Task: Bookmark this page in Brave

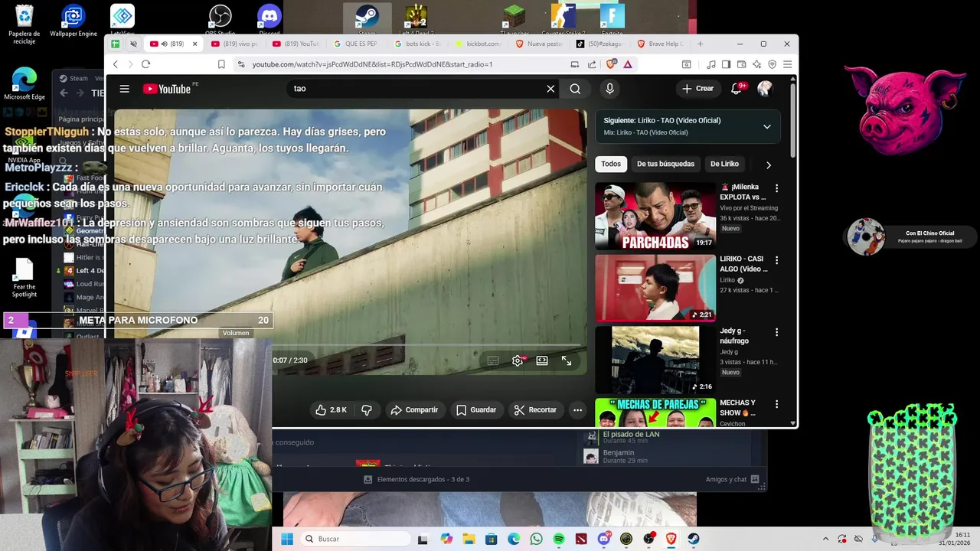Action: tap(221, 64)
